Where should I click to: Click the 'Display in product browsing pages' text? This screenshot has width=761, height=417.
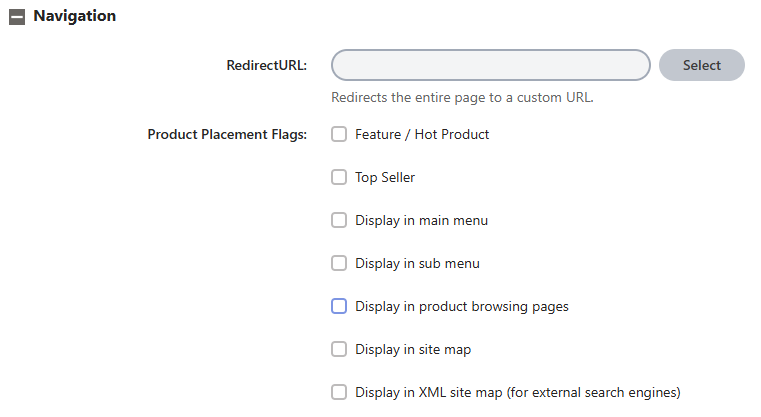pyautogui.click(x=462, y=307)
